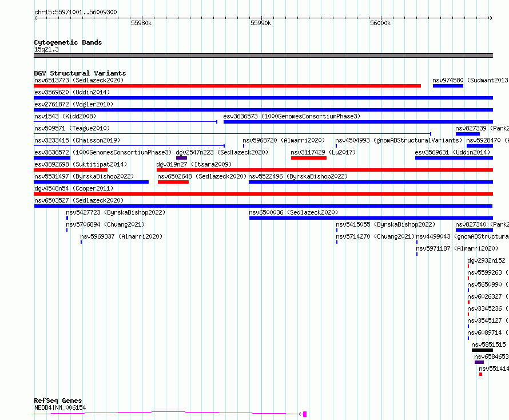509x420 pixels.
Task: Select the nsv4499043 gnomAD label
Action: (x=462, y=236)
